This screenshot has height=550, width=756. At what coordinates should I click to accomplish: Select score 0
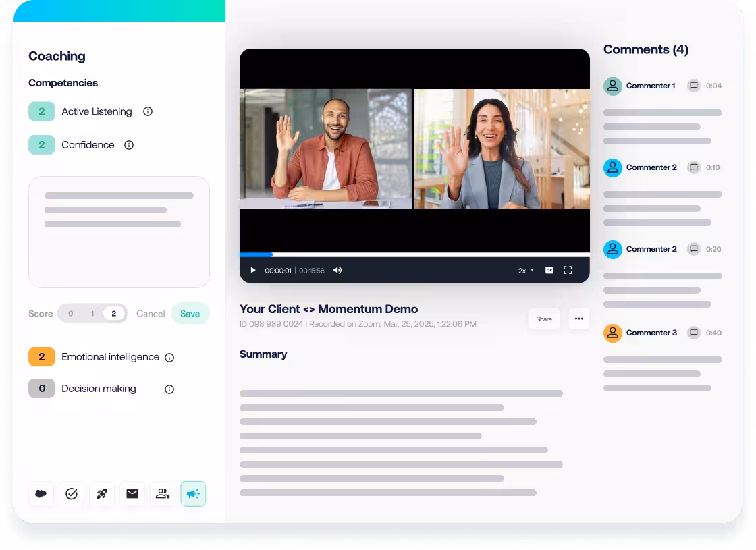coord(70,313)
